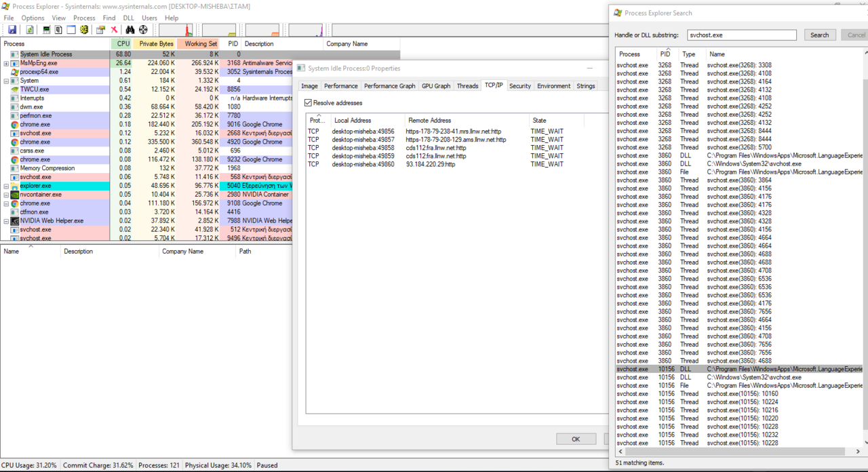Click the Process Explorer Search window title icon
This screenshot has height=472, width=868.
point(618,13)
